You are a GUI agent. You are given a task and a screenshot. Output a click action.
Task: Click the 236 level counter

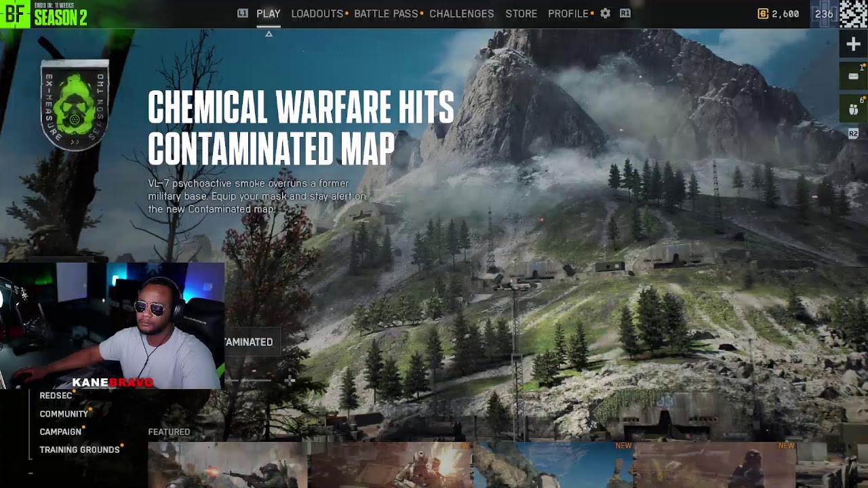(824, 14)
